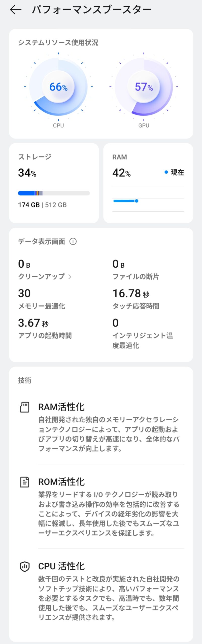Tap the back arrow icon
Viewport: 202px width, 644px height.
[16, 10]
